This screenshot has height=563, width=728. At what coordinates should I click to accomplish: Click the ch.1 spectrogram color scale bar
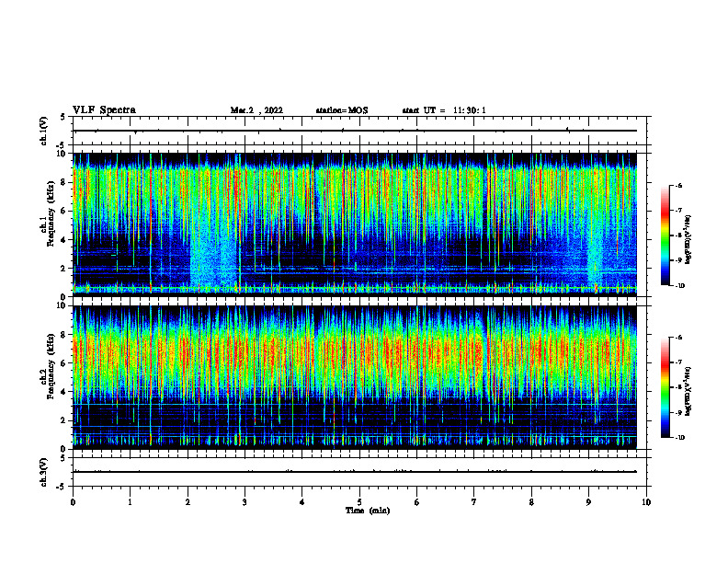pos(665,236)
